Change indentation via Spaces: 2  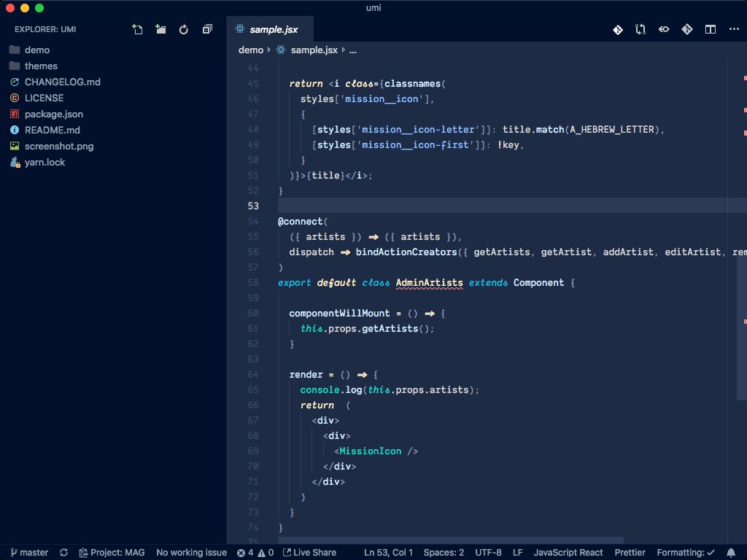444,552
